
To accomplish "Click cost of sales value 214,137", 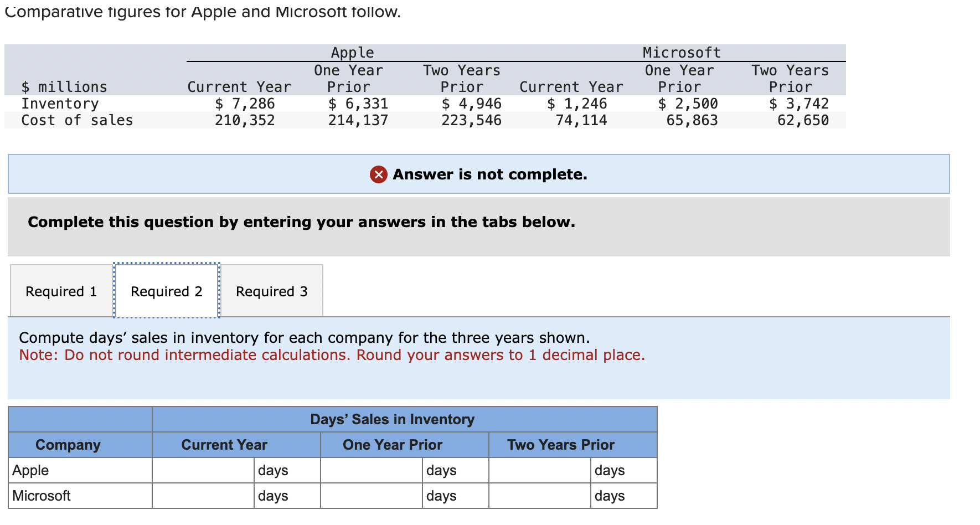I will 358,120.
